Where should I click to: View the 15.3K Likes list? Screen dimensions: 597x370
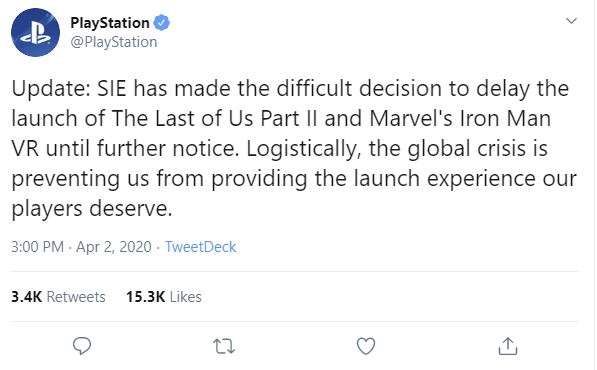point(164,297)
